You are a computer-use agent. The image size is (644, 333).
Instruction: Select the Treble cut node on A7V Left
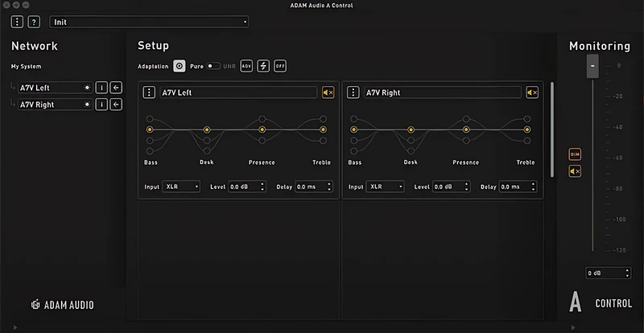tap(324, 141)
